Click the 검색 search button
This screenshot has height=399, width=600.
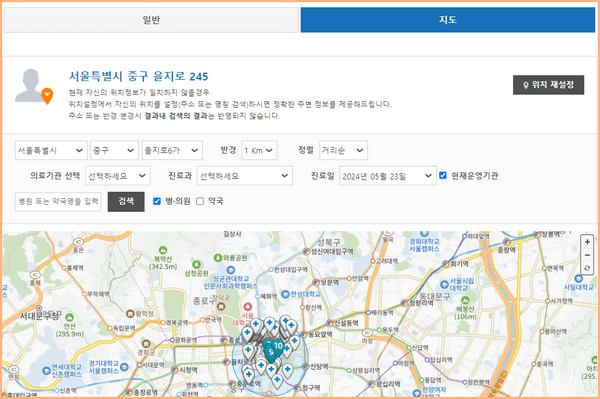(x=126, y=202)
